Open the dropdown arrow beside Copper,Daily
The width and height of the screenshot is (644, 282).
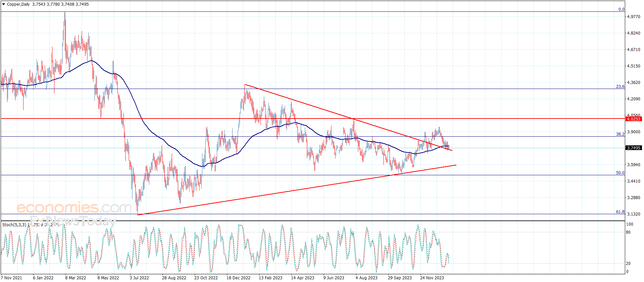[x=4, y=4]
